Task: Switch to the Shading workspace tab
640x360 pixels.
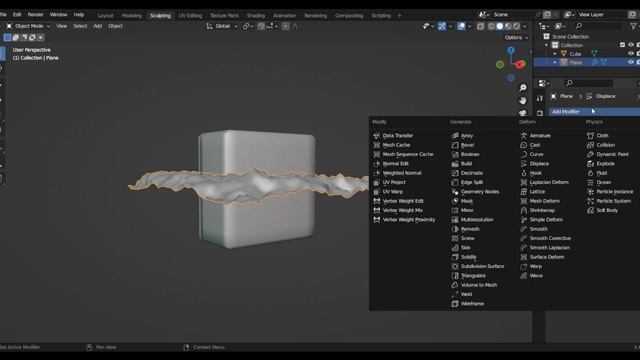Action: point(256,16)
